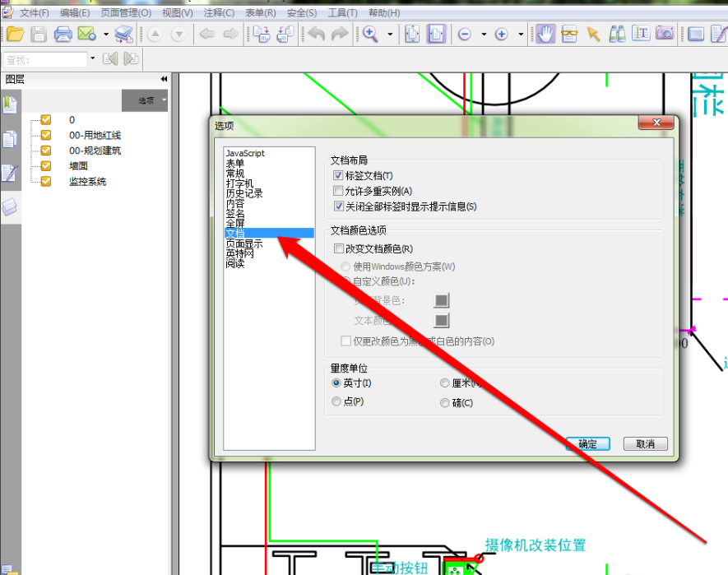Print the document with the printer icon
Screen dimensions: 728x575
click(x=63, y=34)
